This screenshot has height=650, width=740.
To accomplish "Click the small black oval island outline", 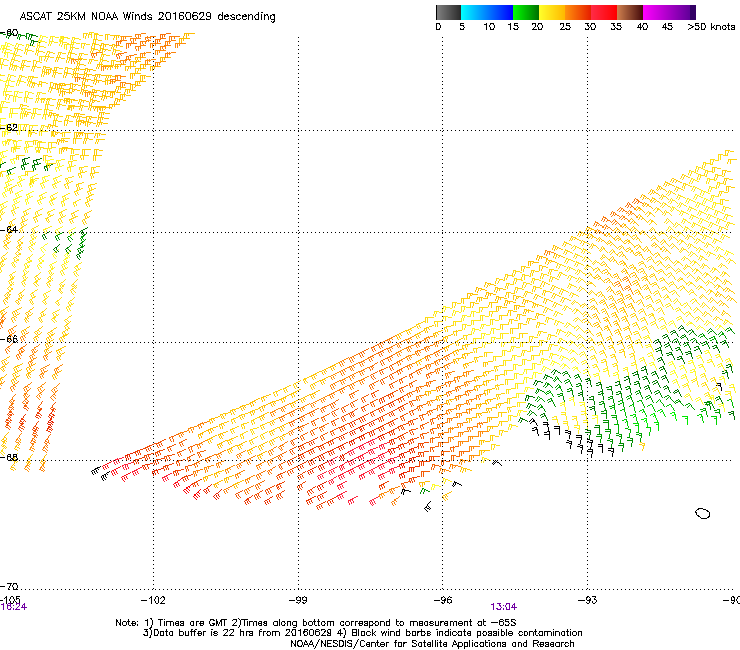I will point(703,514).
